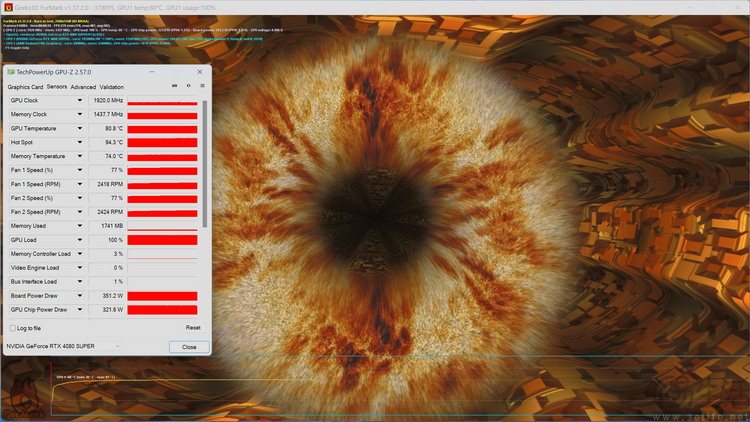Open the Bus Interface Load dropdown
The width and height of the screenshot is (750, 422).
(x=80, y=281)
